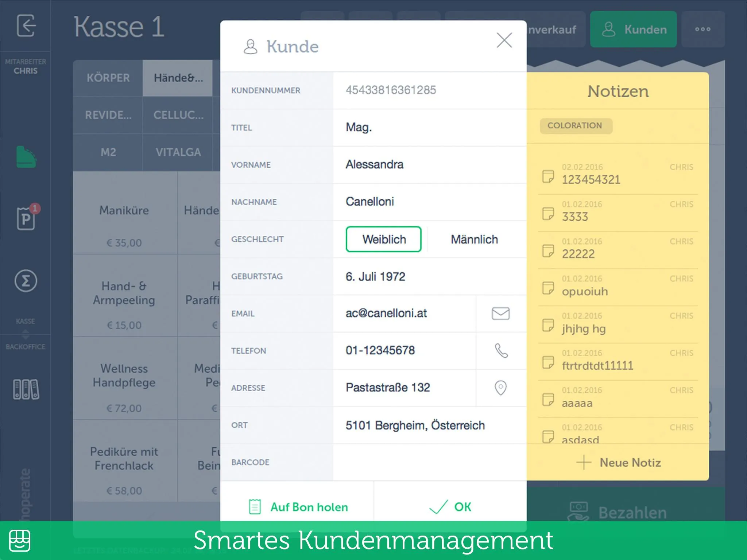Screen dimensions: 747x560
Task: Open parked receipts icon with badge 1
Action: coord(28,217)
